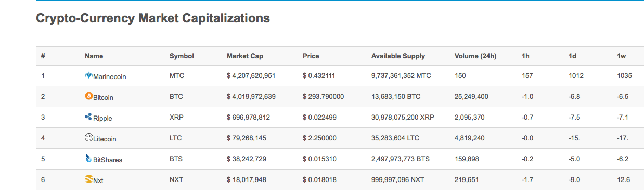Click supply 9,737,361,352 MTC
The height and width of the screenshot is (194, 644).
tap(401, 75)
